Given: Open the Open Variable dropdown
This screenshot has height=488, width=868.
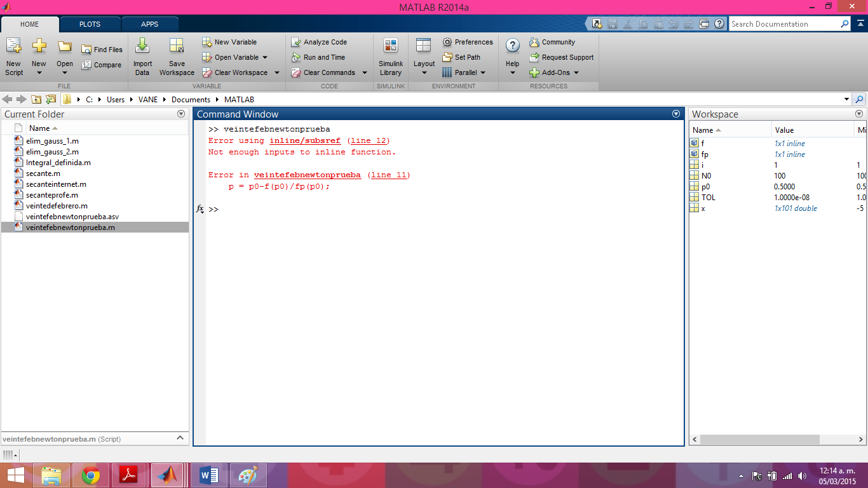Looking at the screenshot, I should pos(265,57).
